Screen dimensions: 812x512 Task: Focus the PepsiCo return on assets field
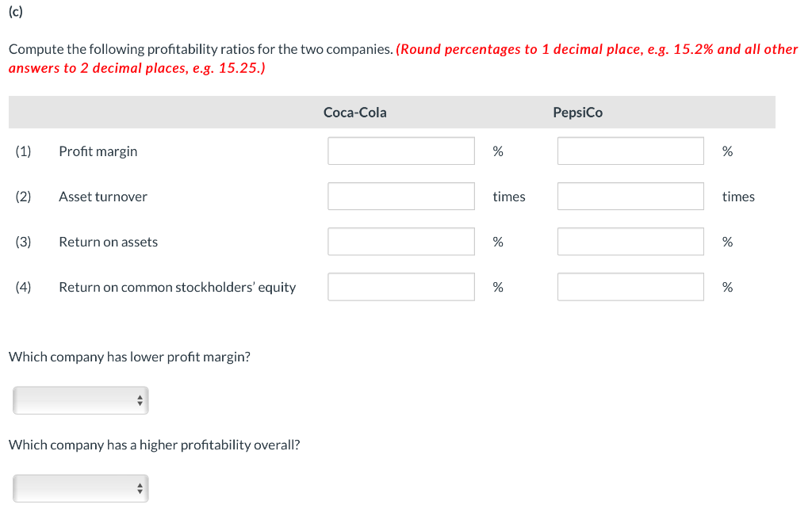[x=630, y=242]
